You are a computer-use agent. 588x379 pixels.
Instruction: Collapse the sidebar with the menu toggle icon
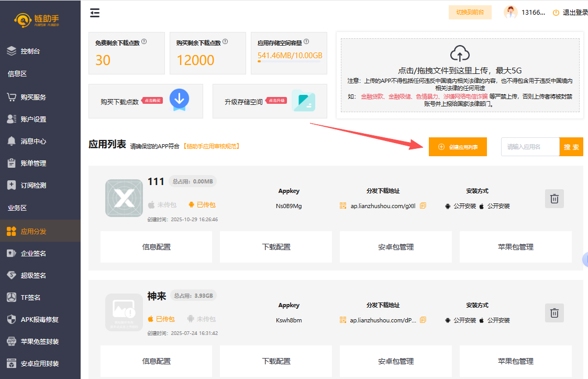point(95,13)
